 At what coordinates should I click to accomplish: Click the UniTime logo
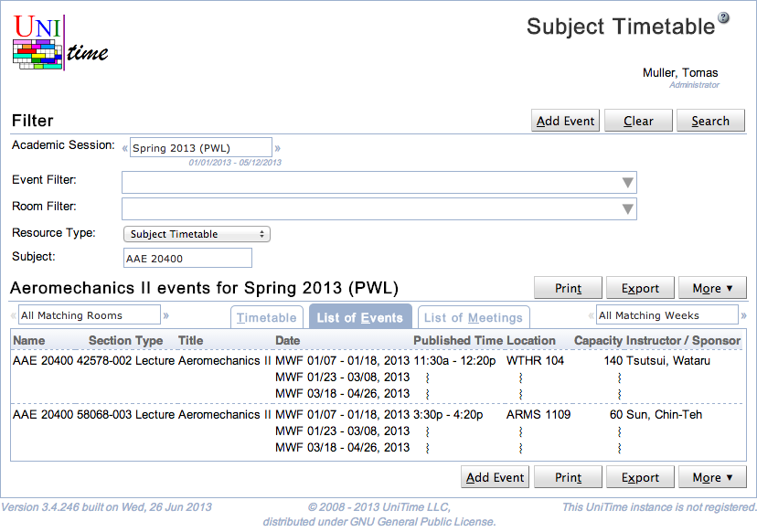coord(60,43)
